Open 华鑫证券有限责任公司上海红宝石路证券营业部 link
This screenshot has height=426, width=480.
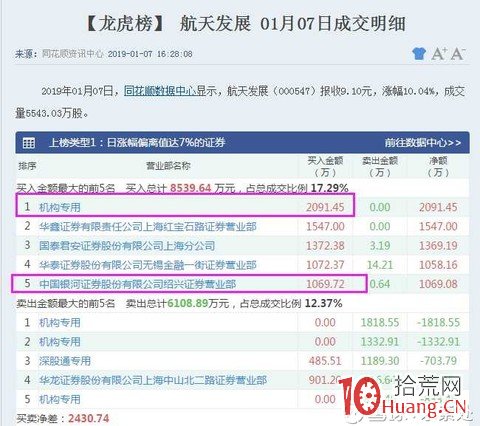click(148, 227)
